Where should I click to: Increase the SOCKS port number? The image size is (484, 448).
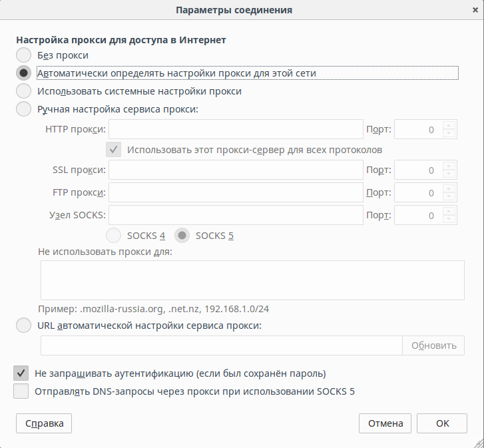pyautogui.click(x=450, y=211)
